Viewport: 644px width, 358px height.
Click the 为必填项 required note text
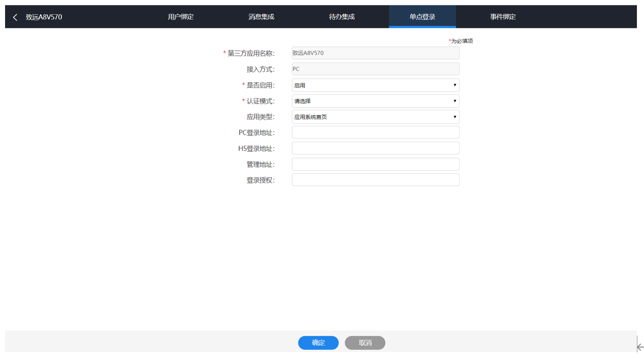[461, 41]
